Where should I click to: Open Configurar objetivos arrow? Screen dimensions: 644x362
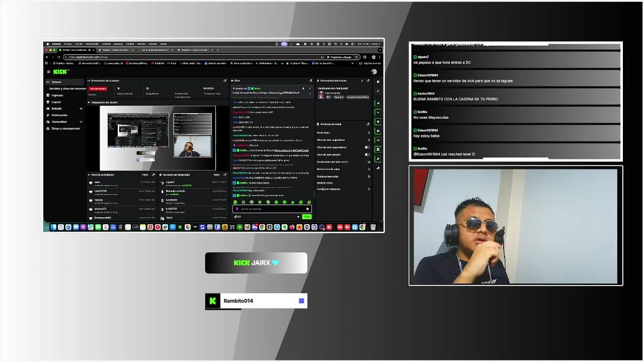coord(369,189)
